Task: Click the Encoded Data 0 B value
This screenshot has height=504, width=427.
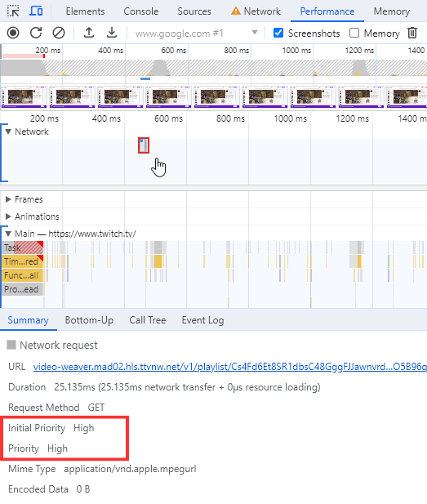Action: (x=83, y=489)
